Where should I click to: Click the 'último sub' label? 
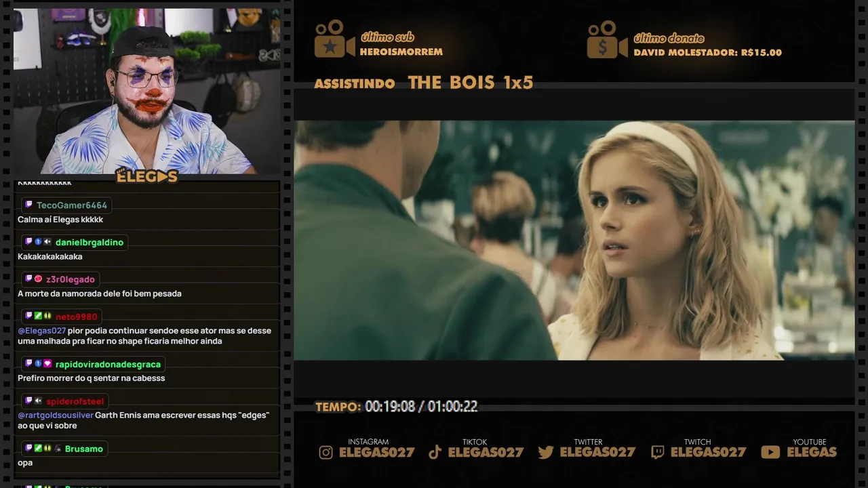(387, 37)
